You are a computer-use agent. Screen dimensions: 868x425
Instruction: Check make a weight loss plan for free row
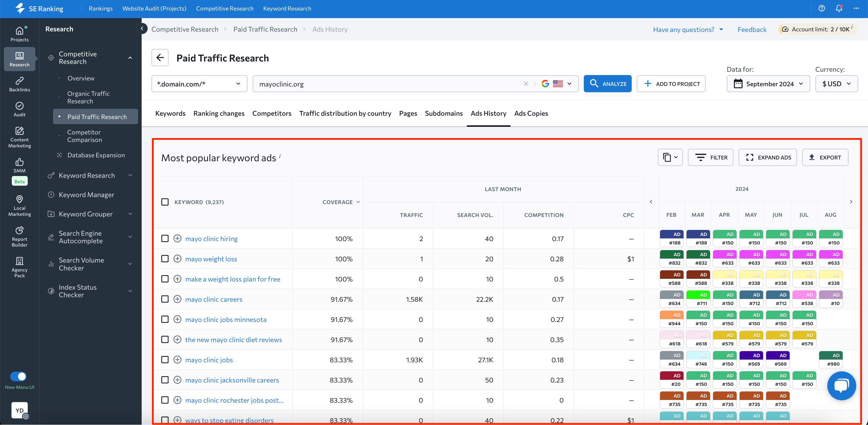(165, 279)
